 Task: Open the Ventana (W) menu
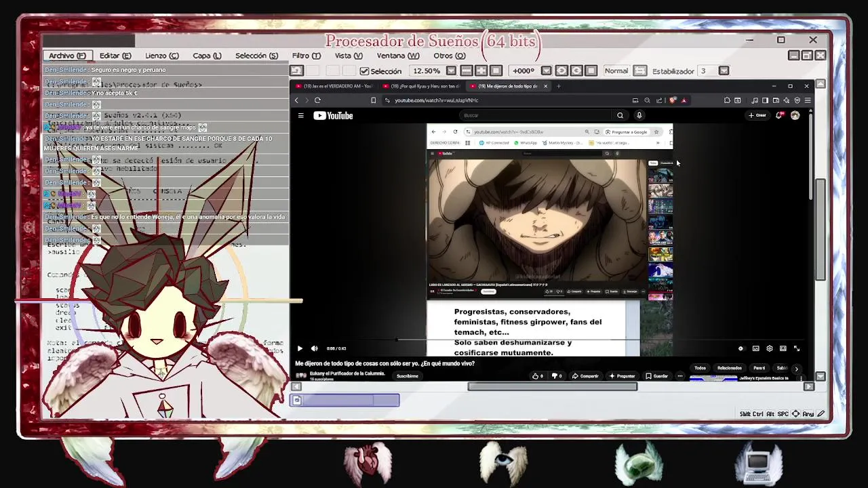tap(398, 56)
